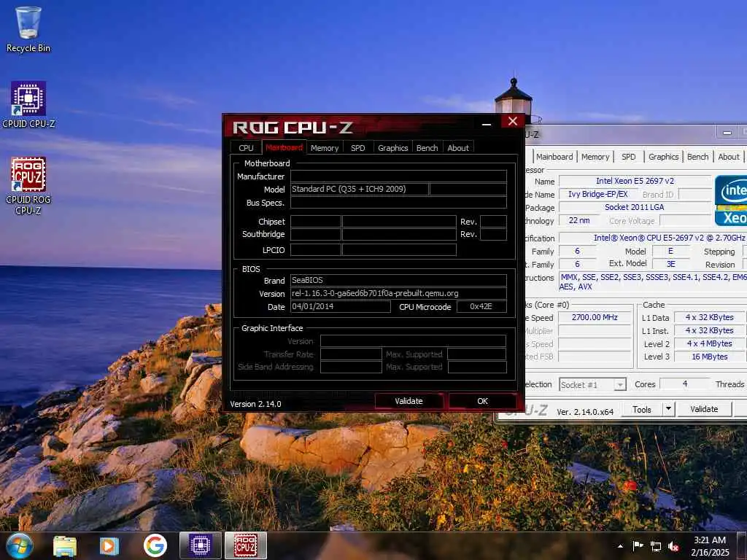Click Validate in background CPU-Z window
This screenshot has height=560, width=747.
704,409
